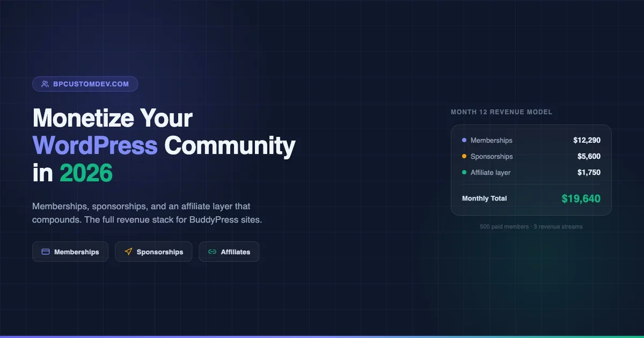Click the "Community" word in headline
This screenshot has height=338, width=644.
(230, 146)
